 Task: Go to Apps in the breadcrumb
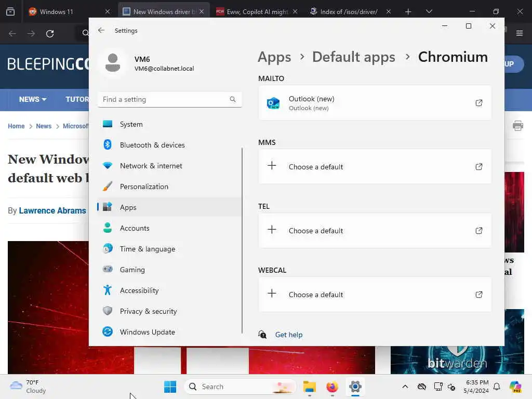pyautogui.click(x=274, y=57)
